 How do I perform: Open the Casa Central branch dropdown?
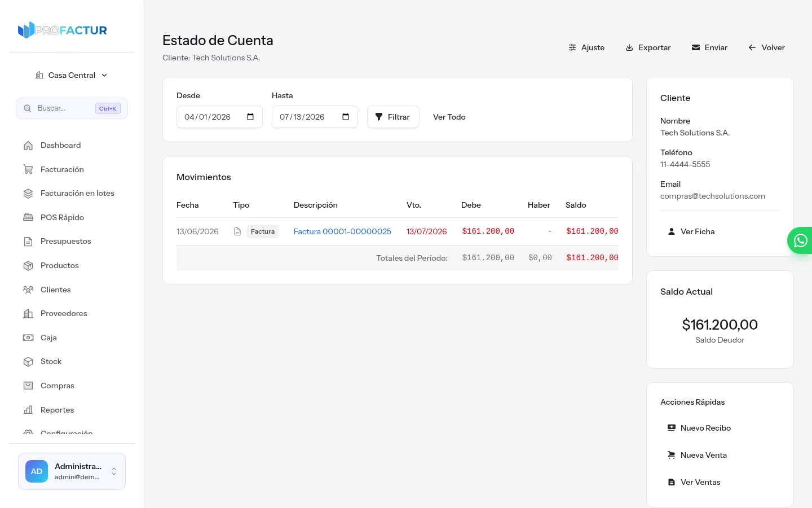(72, 75)
